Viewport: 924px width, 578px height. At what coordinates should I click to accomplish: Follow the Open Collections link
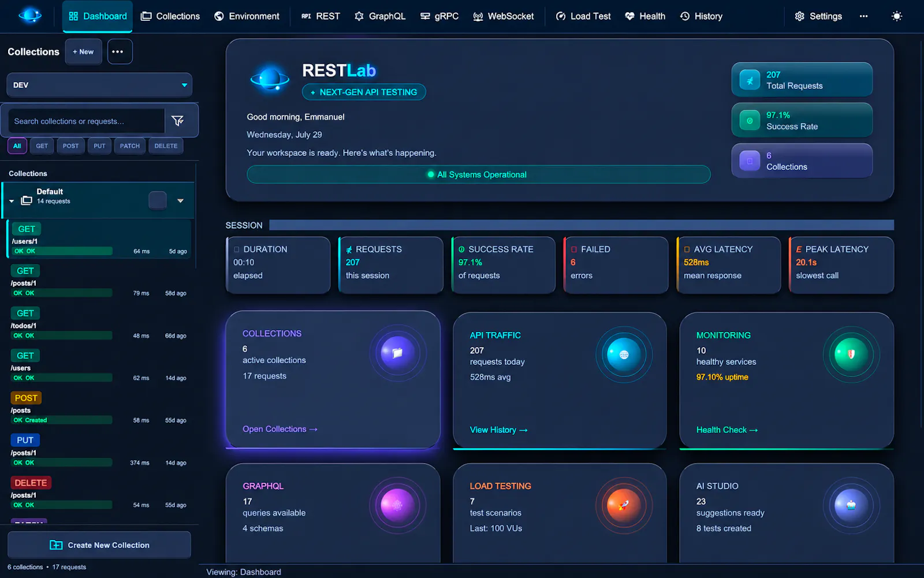click(x=280, y=429)
